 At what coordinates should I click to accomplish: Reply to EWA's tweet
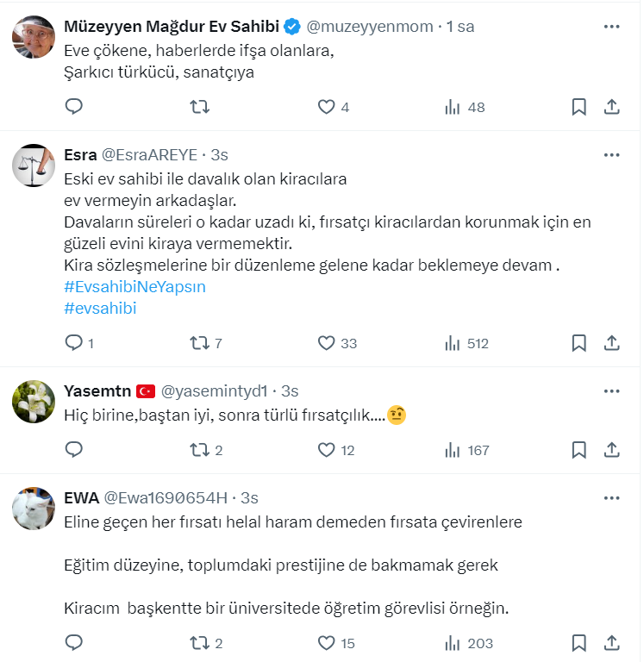tap(74, 643)
